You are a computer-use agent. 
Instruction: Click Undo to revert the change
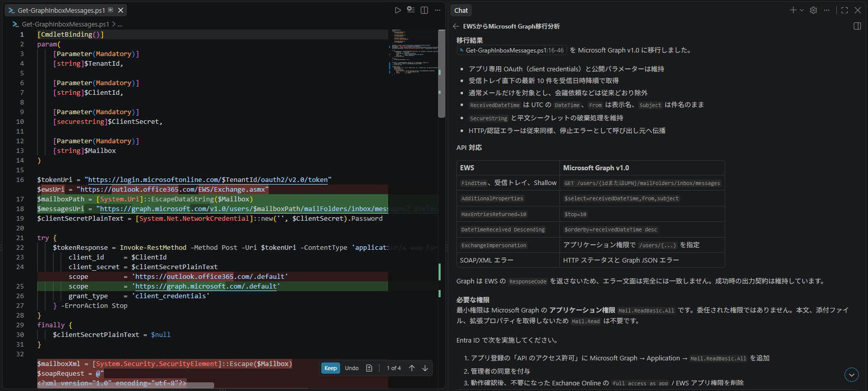(351, 368)
